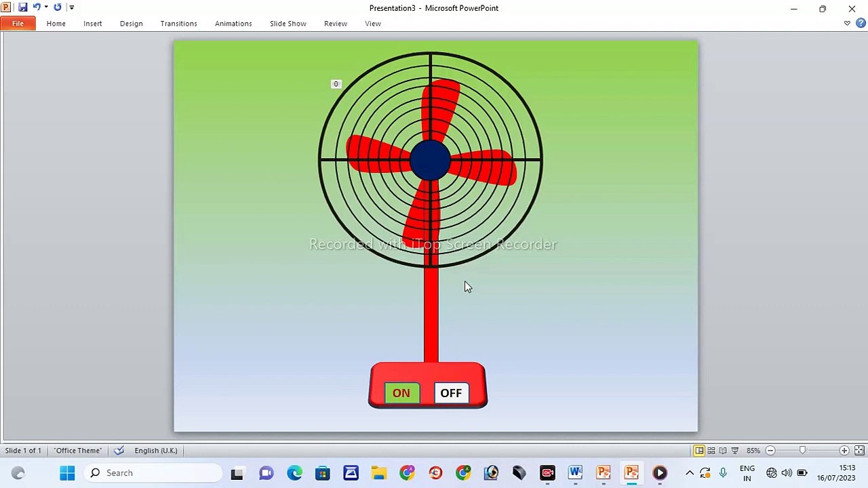Select the dark blue fan hub circle
Screen dimensions: 868x488
point(430,161)
